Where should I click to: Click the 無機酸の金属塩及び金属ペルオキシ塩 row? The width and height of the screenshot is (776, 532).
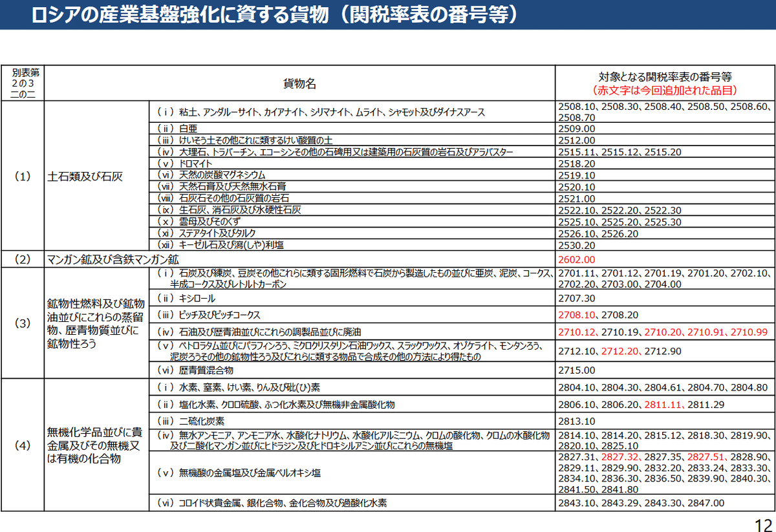[352, 473]
